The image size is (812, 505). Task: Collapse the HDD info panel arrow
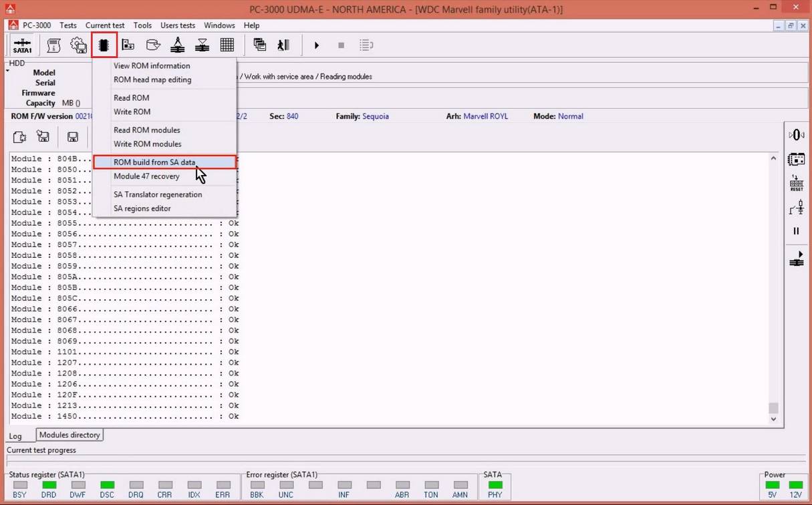(x=8, y=70)
